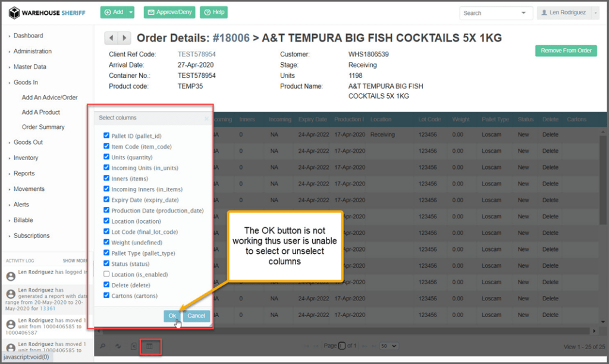Click OK in Select columns dialog
This screenshot has width=609, height=364.
[172, 316]
